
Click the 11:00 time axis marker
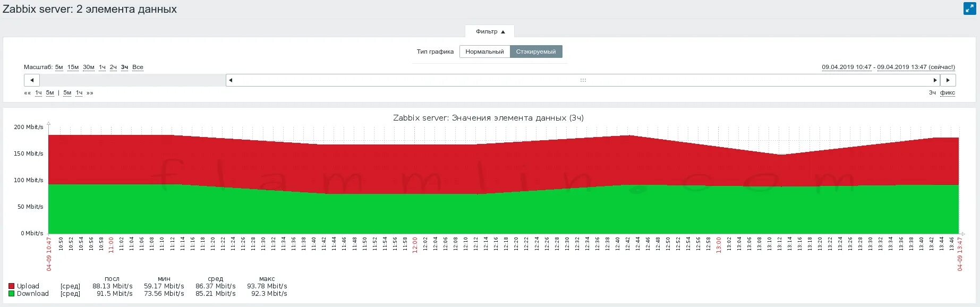click(111, 245)
